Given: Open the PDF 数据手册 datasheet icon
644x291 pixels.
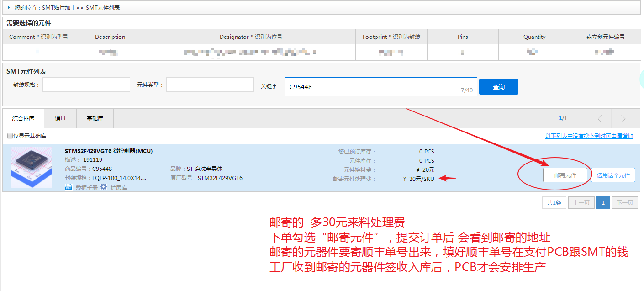Looking at the screenshot, I should coord(69,187).
